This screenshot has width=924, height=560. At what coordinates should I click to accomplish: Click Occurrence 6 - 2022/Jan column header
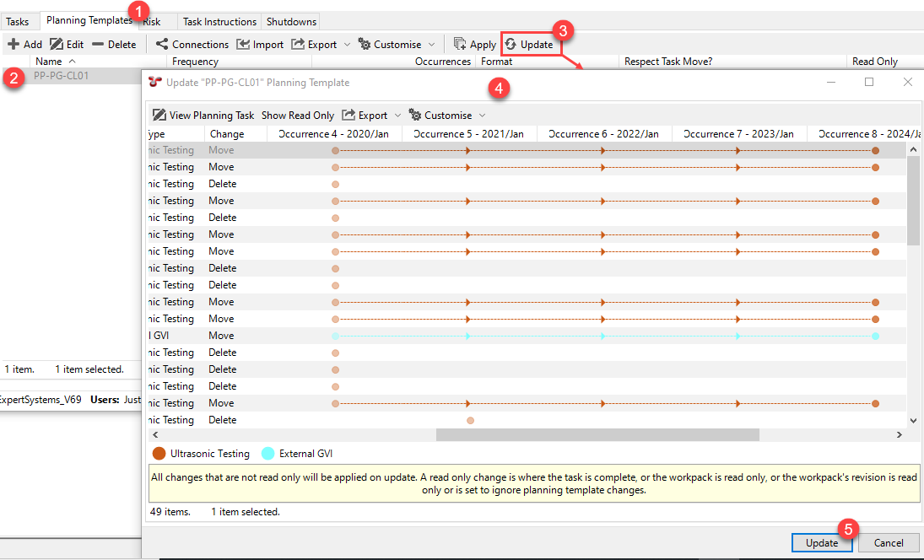tap(604, 133)
